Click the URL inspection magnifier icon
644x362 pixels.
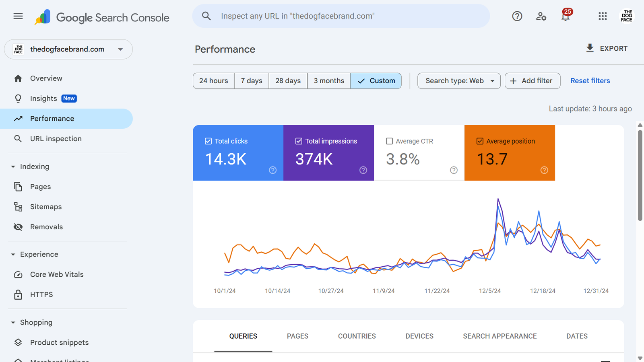[18, 139]
